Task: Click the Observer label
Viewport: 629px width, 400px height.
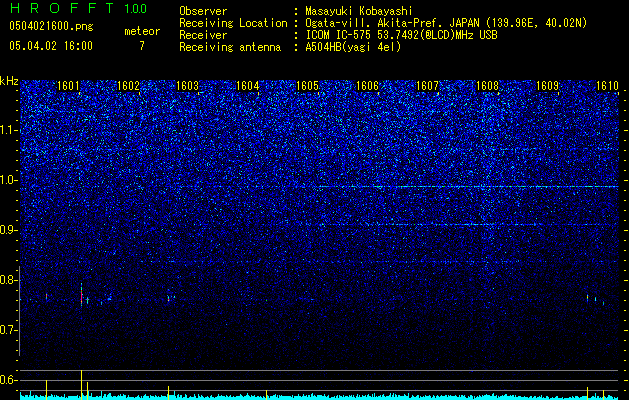Action: pos(203,11)
